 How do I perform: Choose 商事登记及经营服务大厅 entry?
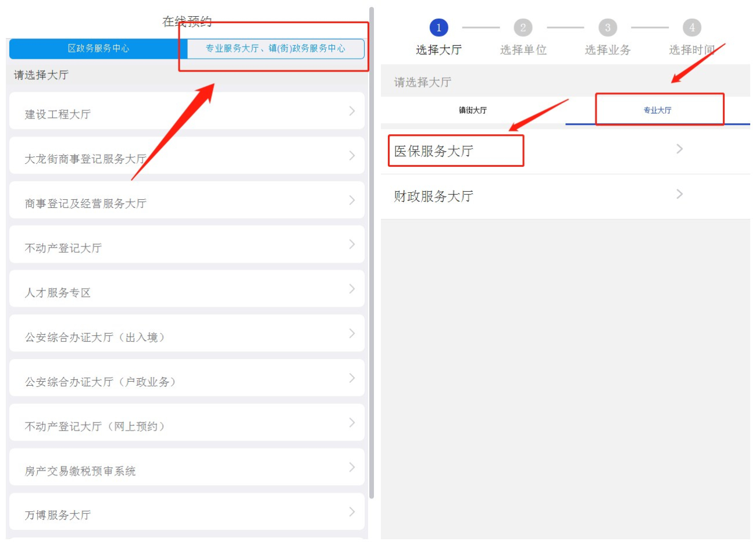click(187, 200)
